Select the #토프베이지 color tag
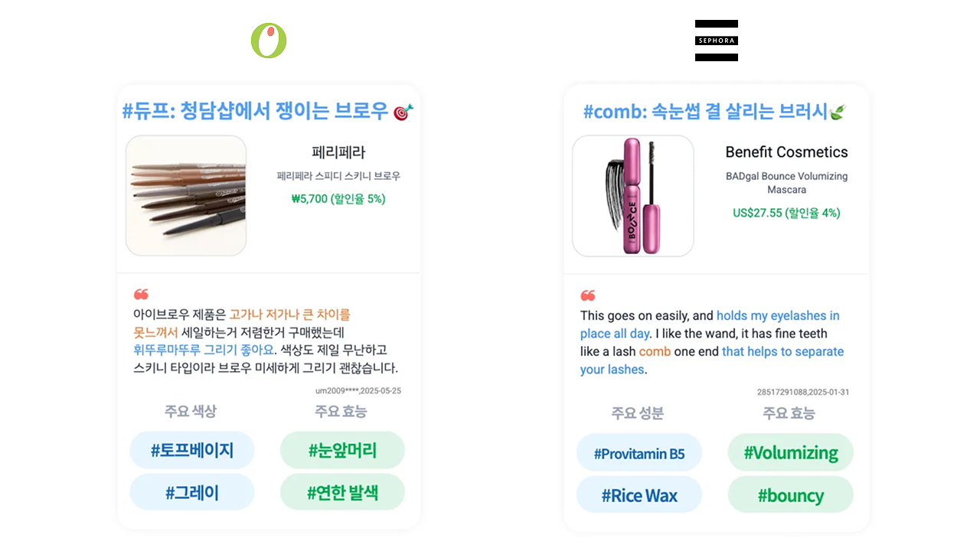The height and width of the screenshot is (551, 980). 192,450
